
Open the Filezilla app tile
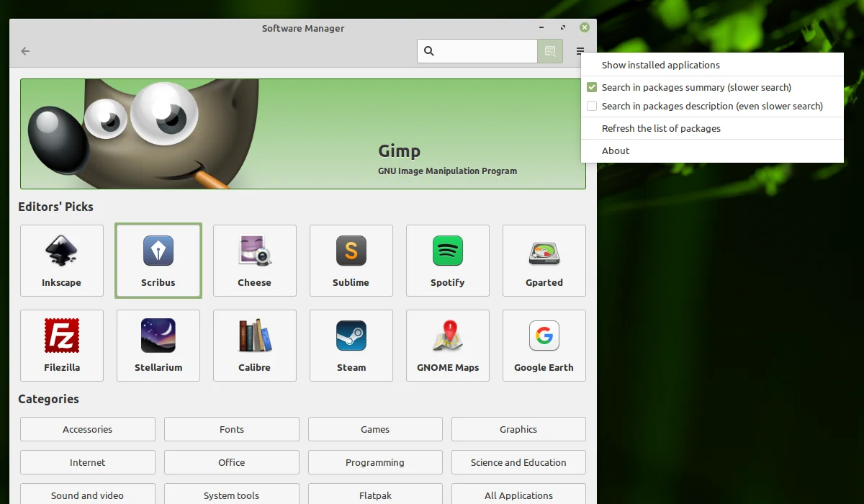pos(62,346)
